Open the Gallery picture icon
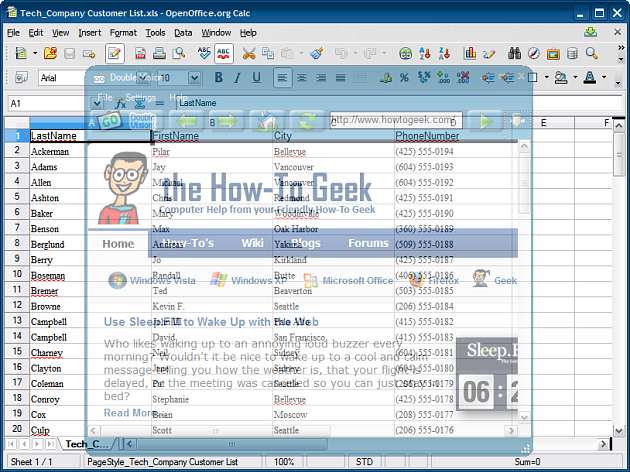630x472 pixels. coord(553,53)
